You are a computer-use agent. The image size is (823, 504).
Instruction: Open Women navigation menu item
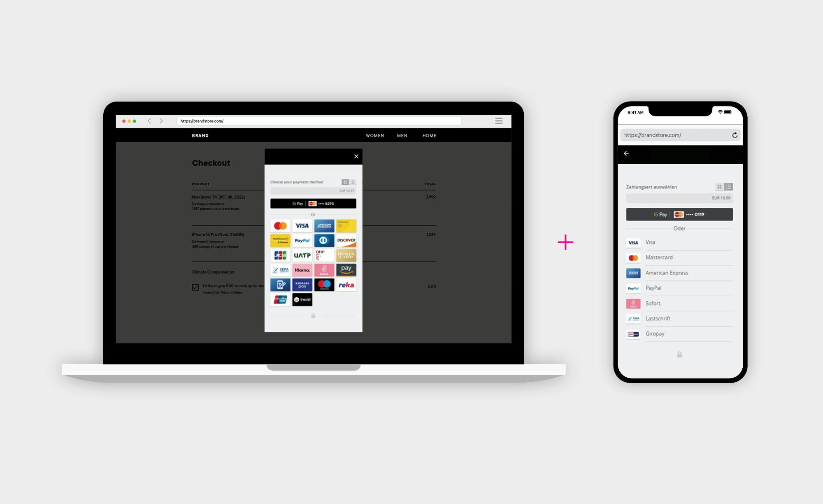[374, 136]
